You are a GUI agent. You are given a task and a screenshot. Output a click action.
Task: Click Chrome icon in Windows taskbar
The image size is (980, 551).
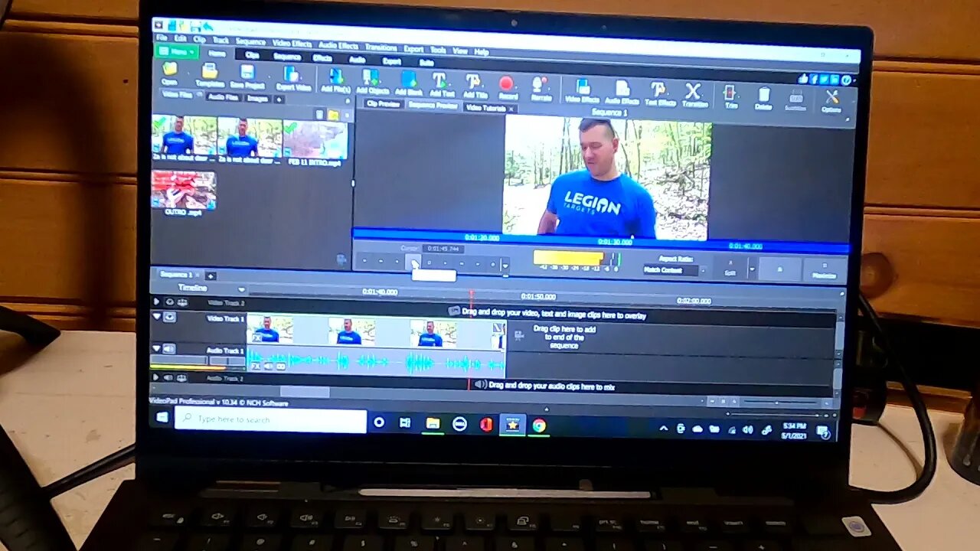pos(539,425)
